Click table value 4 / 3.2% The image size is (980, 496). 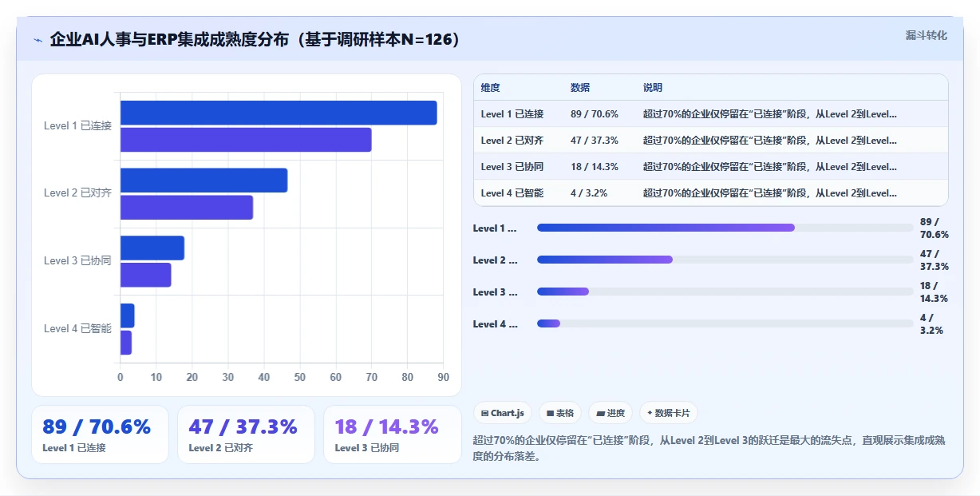589,193
